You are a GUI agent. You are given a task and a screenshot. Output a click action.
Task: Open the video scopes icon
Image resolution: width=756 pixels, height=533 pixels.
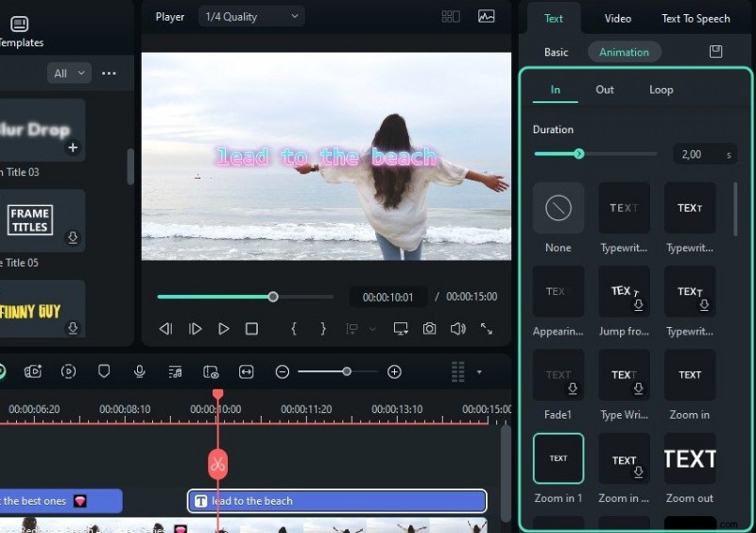coord(487,16)
